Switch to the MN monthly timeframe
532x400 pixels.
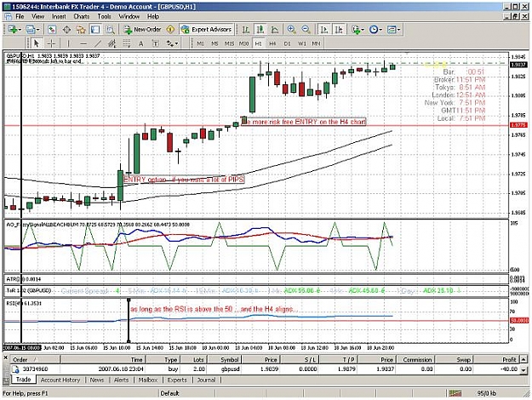[316, 43]
